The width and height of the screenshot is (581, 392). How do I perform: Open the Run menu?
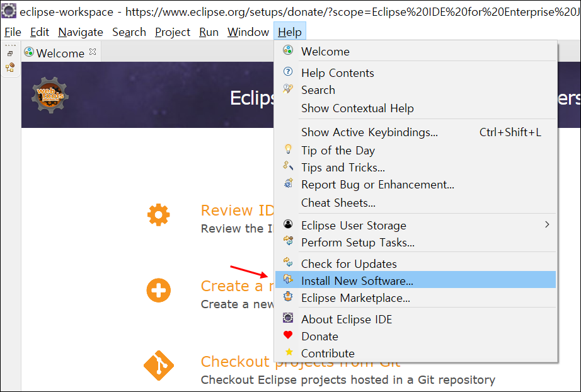coord(209,32)
